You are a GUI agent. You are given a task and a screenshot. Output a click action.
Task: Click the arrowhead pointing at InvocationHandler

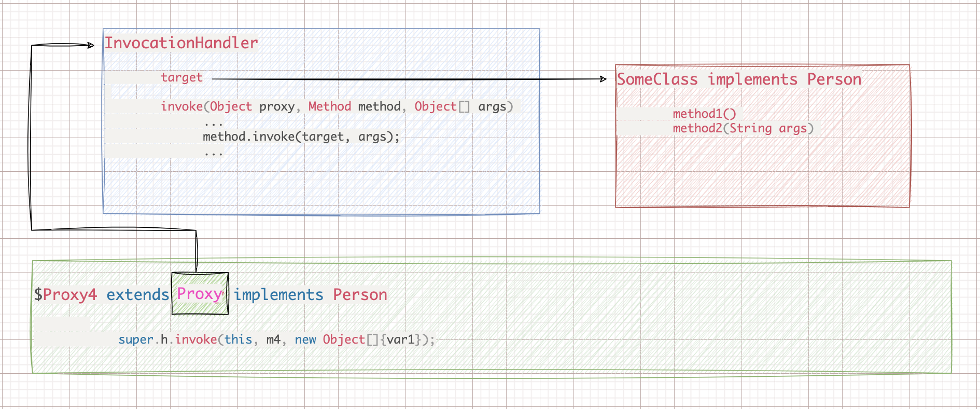(x=91, y=45)
